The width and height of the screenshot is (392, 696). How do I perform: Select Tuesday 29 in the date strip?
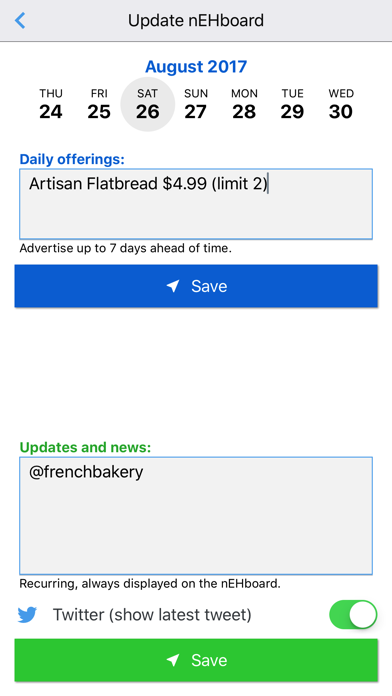click(292, 105)
